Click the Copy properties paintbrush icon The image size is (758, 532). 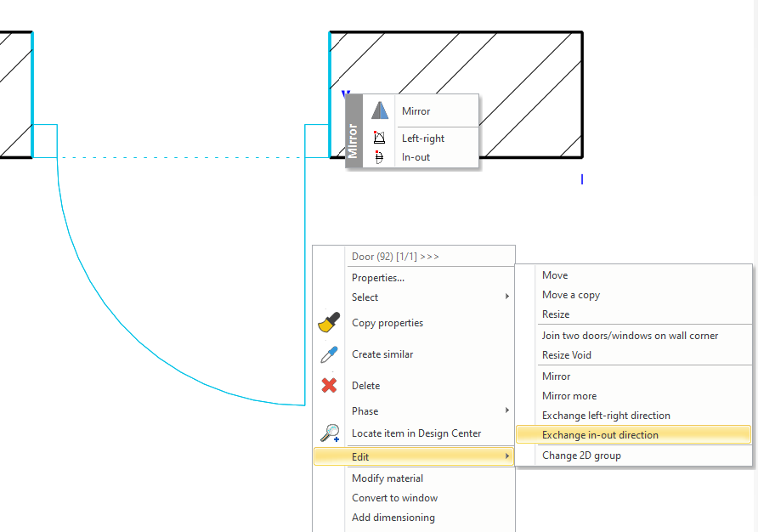[x=329, y=323]
